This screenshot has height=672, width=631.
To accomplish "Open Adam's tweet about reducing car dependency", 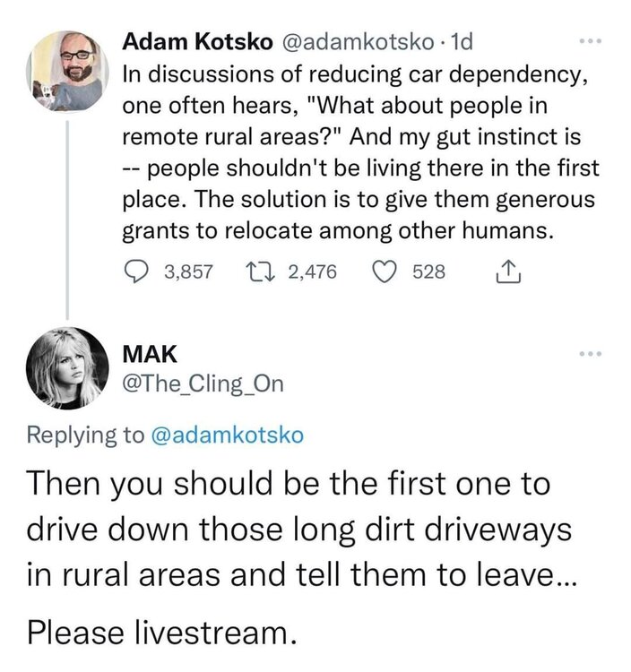I will 359,152.
